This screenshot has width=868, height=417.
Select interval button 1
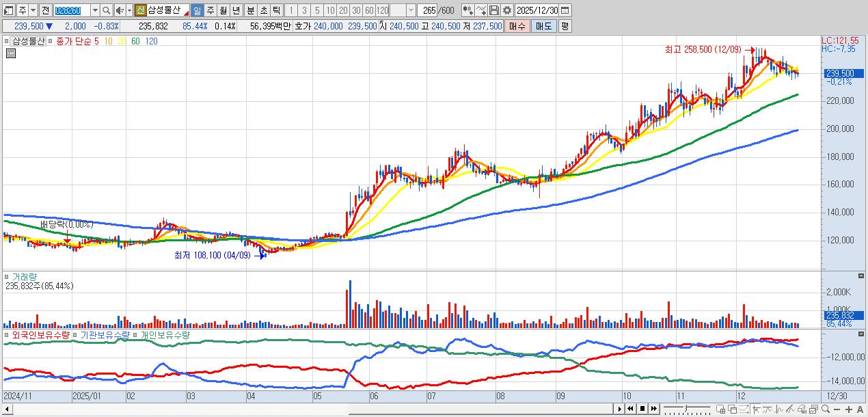coord(292,10)
